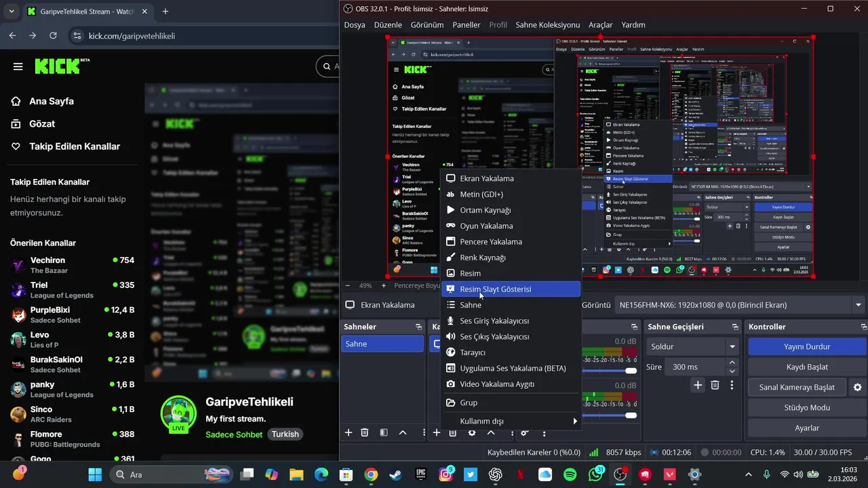
Task: Remove the selected scene
Action: 365,432
